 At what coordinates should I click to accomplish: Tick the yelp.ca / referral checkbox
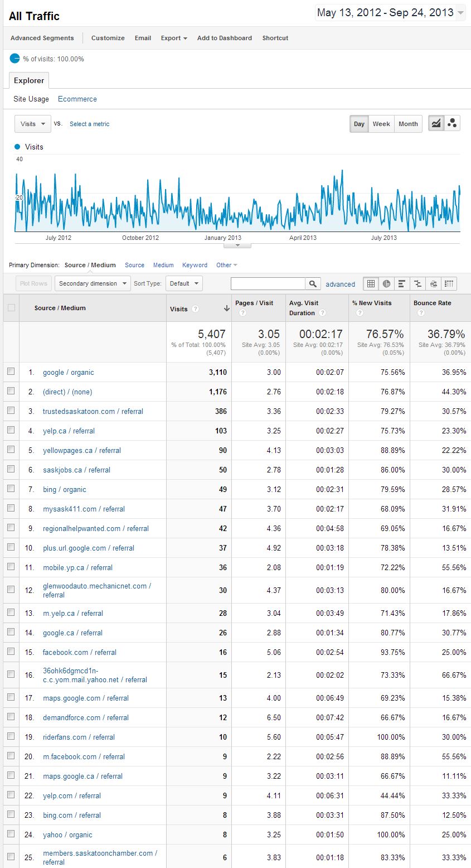click(11, 430)
